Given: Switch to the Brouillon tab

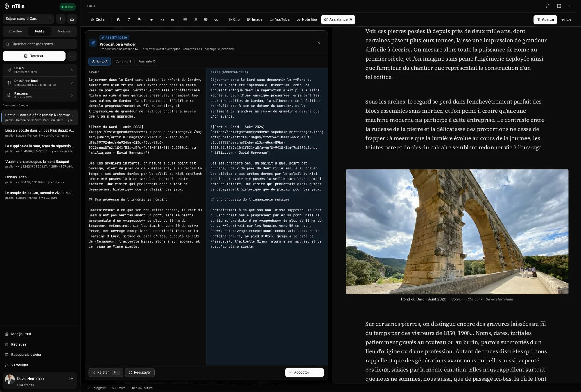Looking at the screenshot, I should [x=15, y=31].
